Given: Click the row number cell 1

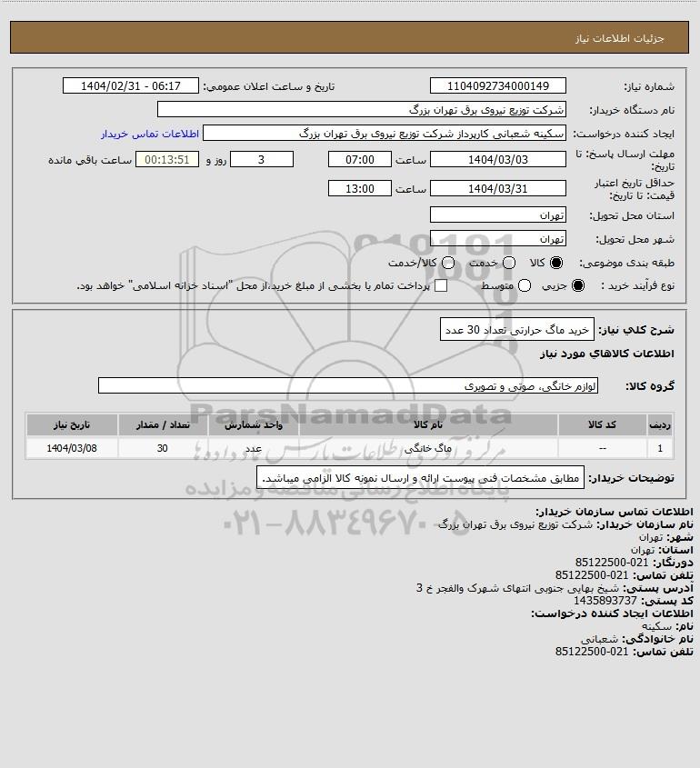Looking at the screenshot, I should 660,448.
